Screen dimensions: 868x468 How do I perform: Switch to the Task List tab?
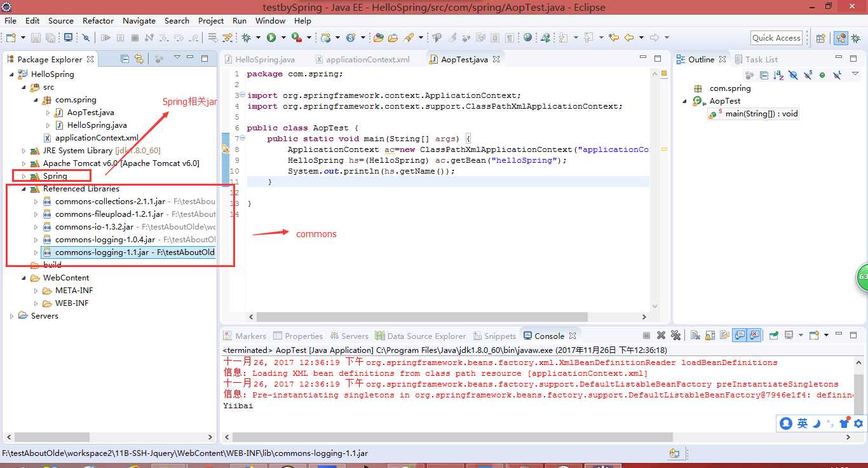pos(756,59)
